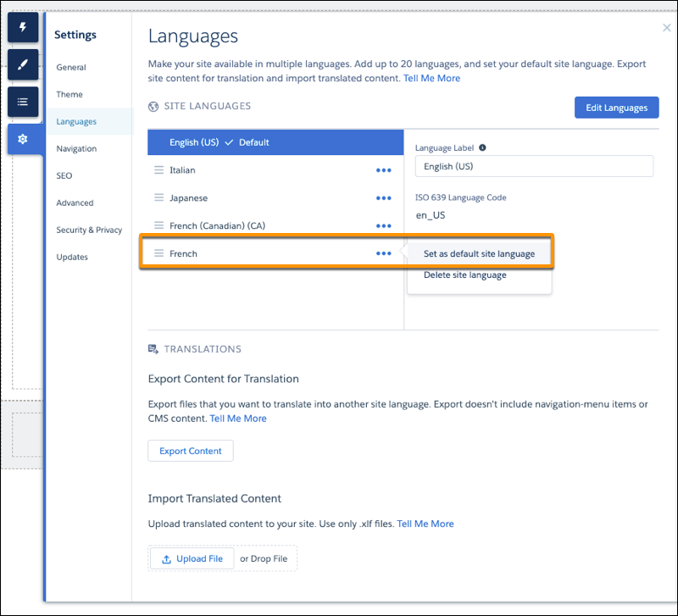Go to Navigation settings
The image size is (678, 616).
[76, 149]
